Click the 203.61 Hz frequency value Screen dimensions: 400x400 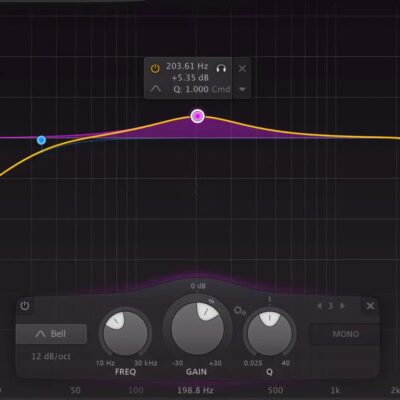[x=187, y=66]
